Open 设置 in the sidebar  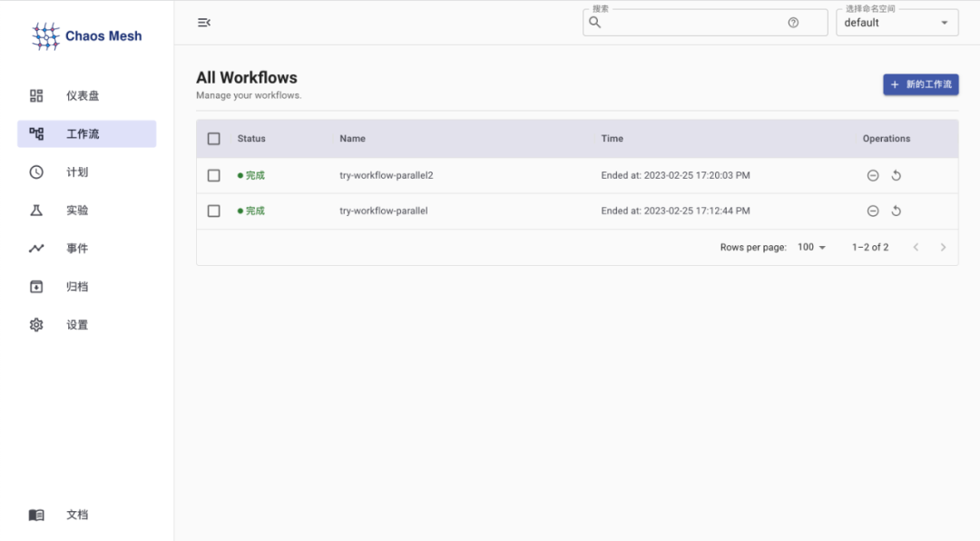(87, 325)
